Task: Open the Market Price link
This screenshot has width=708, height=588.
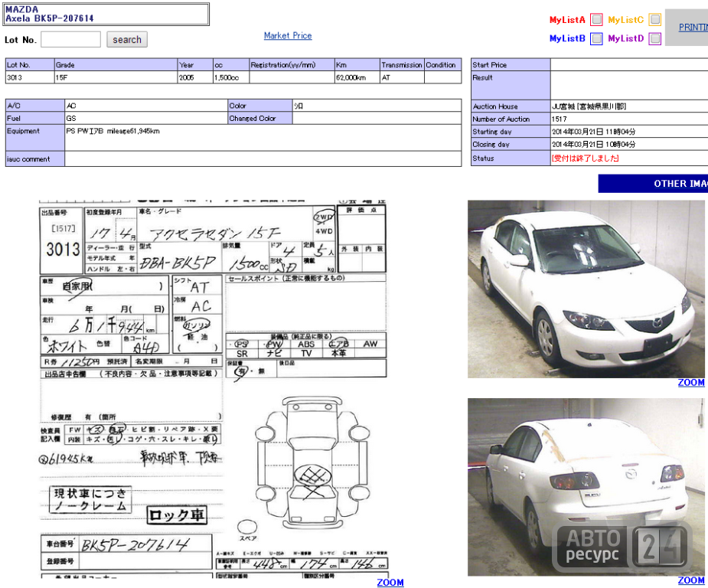Action: 288,35
